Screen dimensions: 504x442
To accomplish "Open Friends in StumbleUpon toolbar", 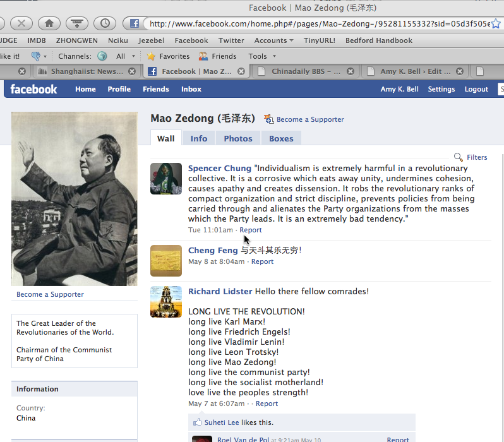I will click(218, 56).
